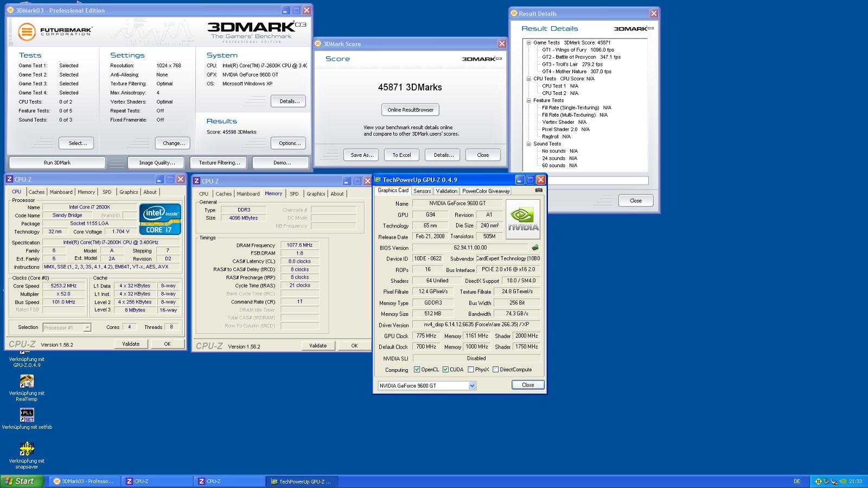Click Close button at bottom of GPU-Z

(x=528, y=385)
